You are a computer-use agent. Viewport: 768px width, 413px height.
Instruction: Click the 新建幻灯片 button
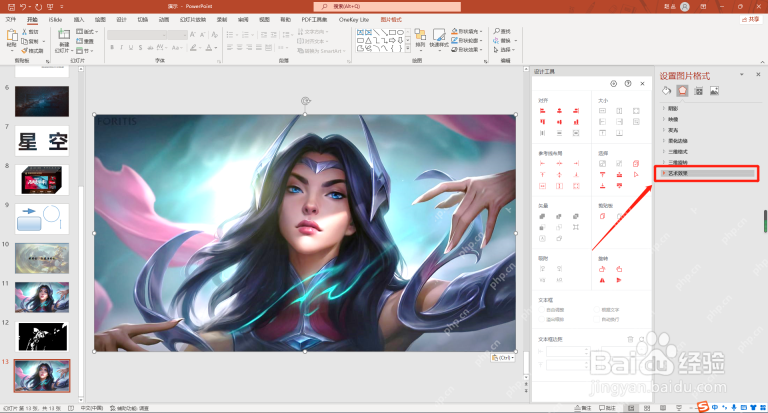[63, 41]
